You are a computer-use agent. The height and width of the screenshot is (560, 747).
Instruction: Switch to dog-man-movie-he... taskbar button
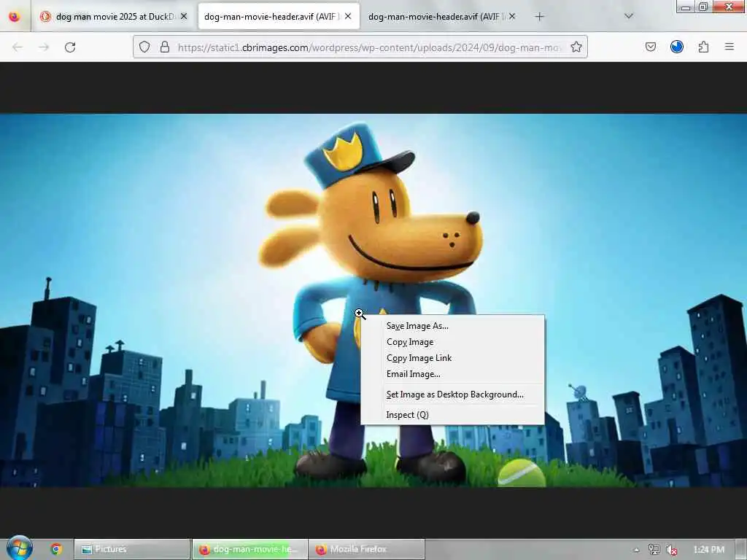point(249,549)
